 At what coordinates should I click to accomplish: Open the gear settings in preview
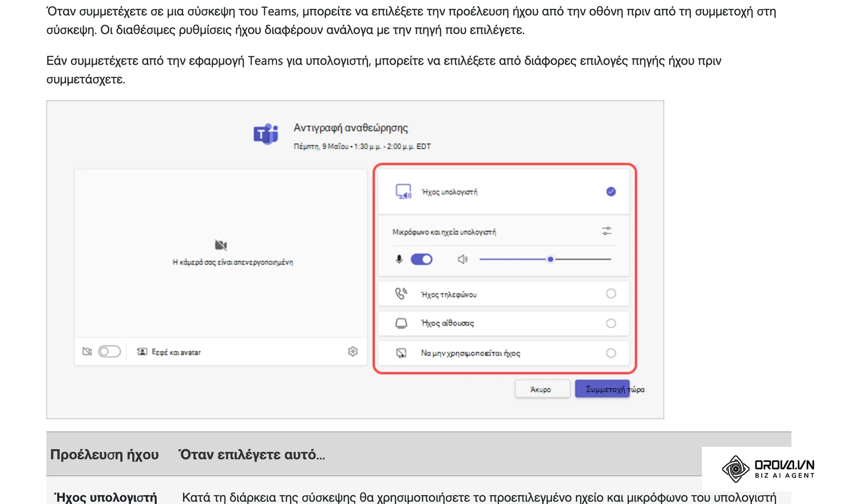point(353,352)
